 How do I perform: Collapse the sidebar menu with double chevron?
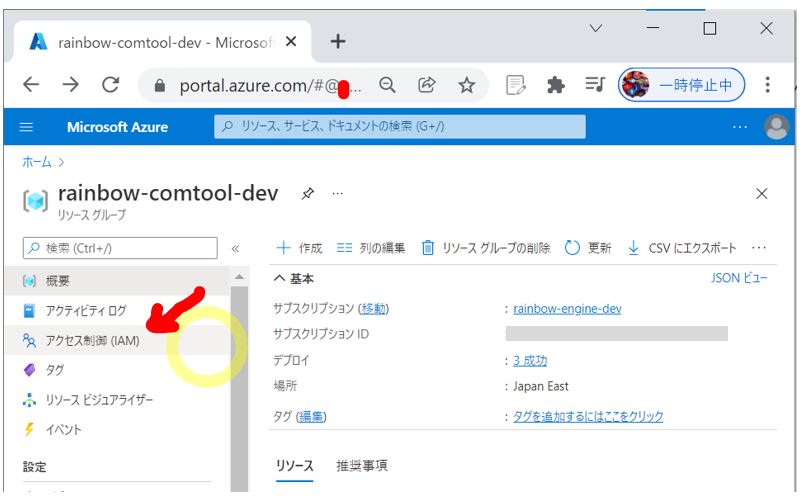point(235,249)
